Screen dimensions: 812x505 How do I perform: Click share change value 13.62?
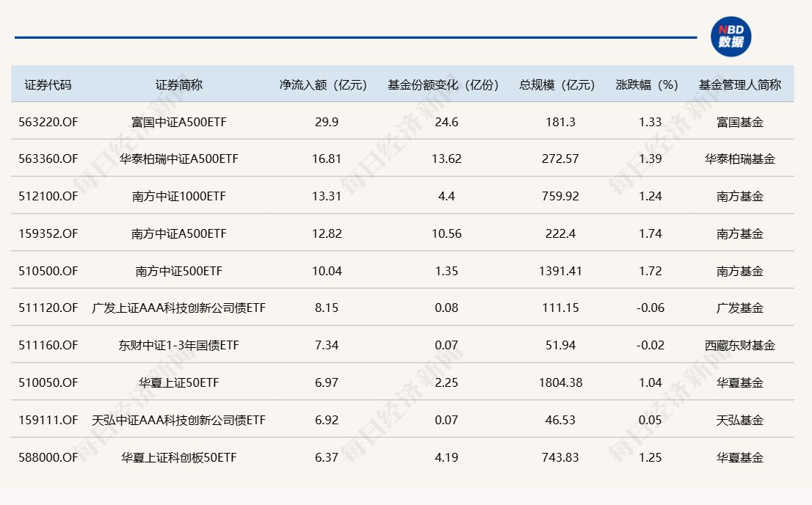click(x=446, y=159)
